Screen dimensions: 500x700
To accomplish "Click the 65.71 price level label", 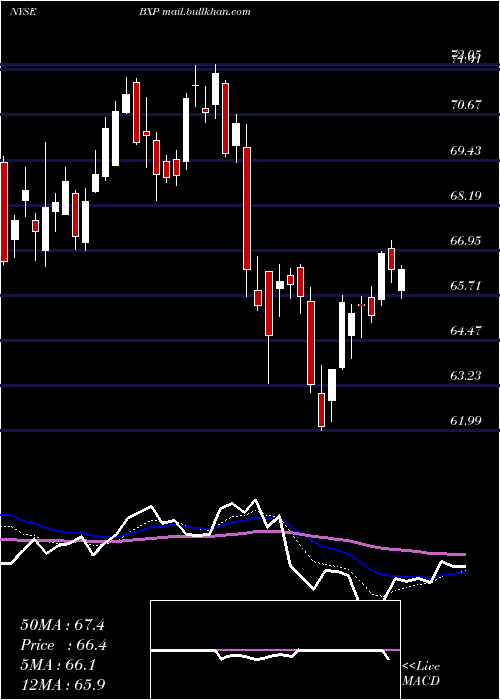I will 466,286.
